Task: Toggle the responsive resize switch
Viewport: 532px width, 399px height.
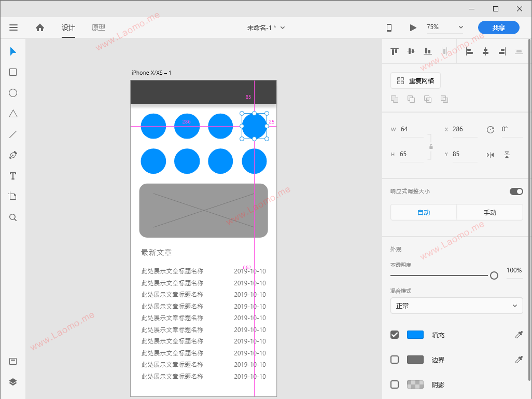Action: click(516, 191)
